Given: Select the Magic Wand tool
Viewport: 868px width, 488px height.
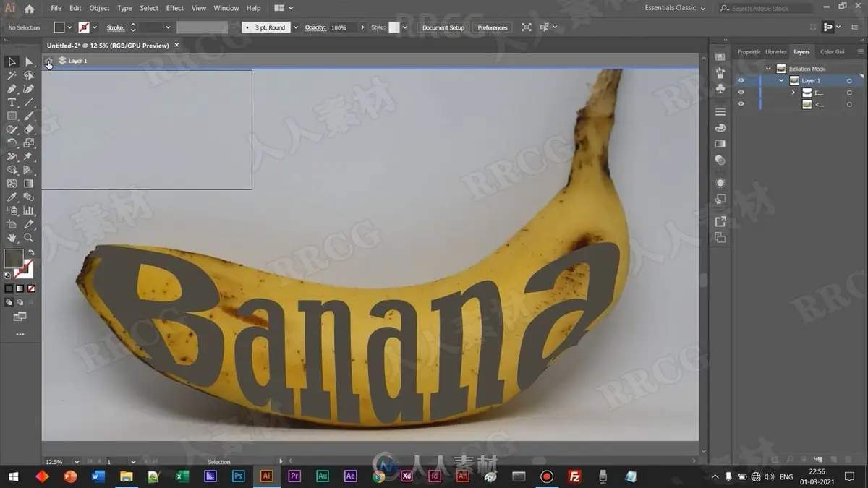Looking at the screenshot, I should coord(12,75).
